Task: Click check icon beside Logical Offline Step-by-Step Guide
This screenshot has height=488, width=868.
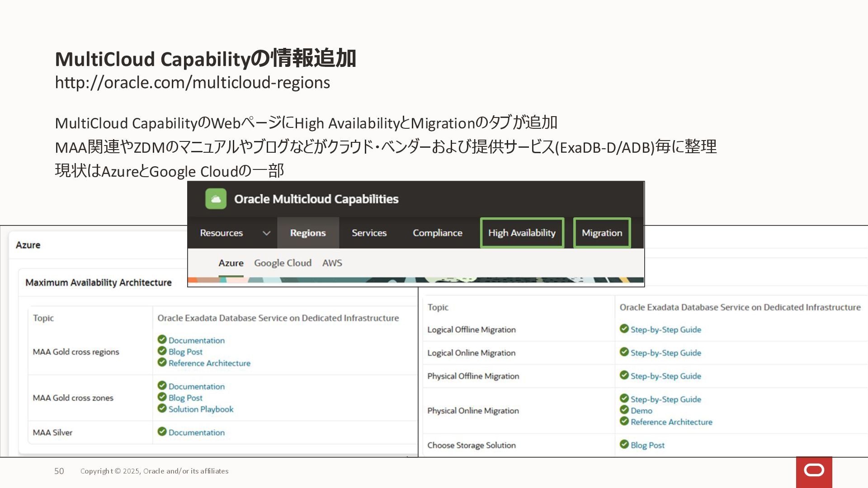Action: [624, 329]
